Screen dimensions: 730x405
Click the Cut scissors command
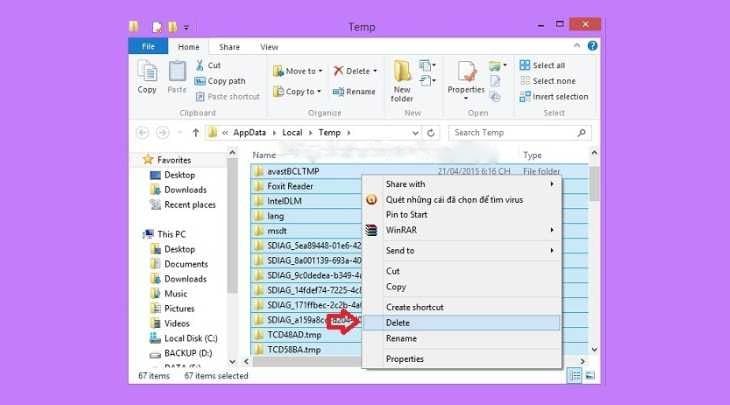(x=208, y=65)
